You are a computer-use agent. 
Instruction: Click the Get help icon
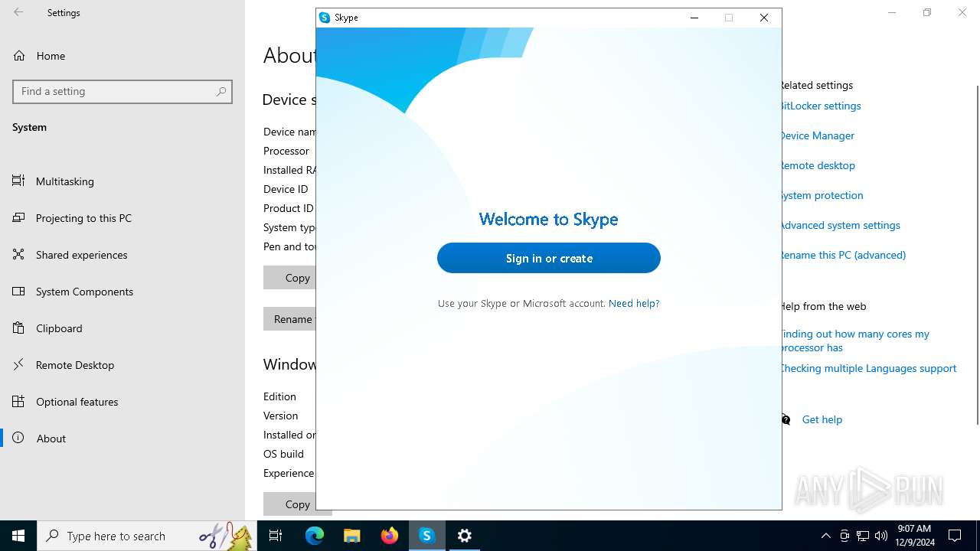[786, 419]
